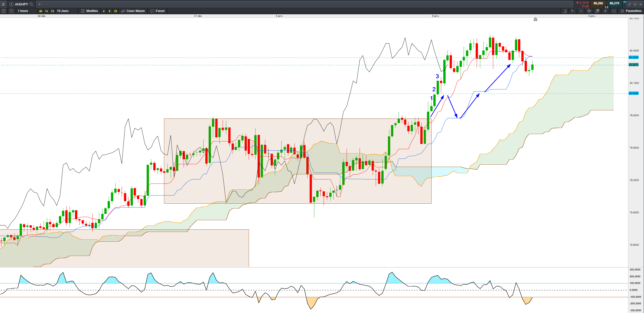Select the dotted crosshair cursor tool

click(581, 11)
